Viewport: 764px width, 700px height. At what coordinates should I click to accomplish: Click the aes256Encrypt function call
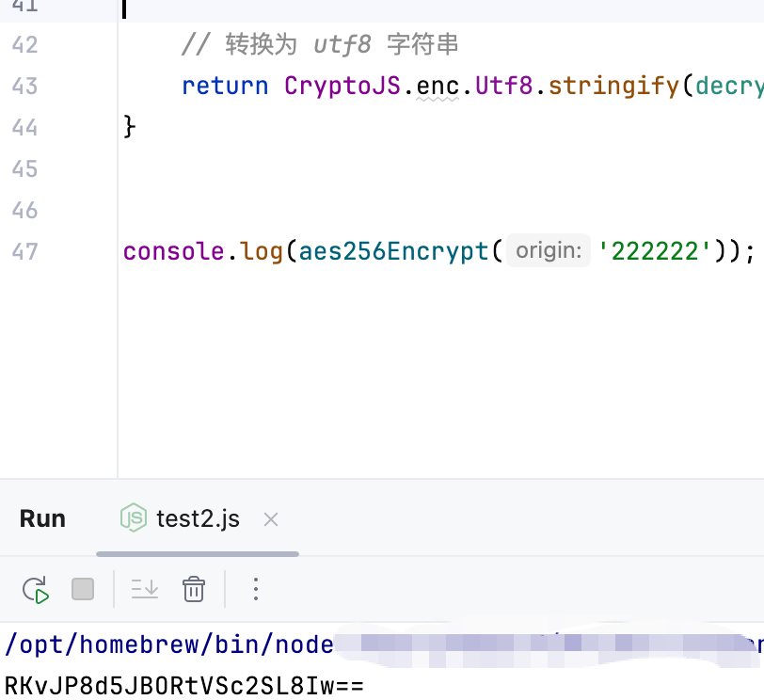point(394,251)
